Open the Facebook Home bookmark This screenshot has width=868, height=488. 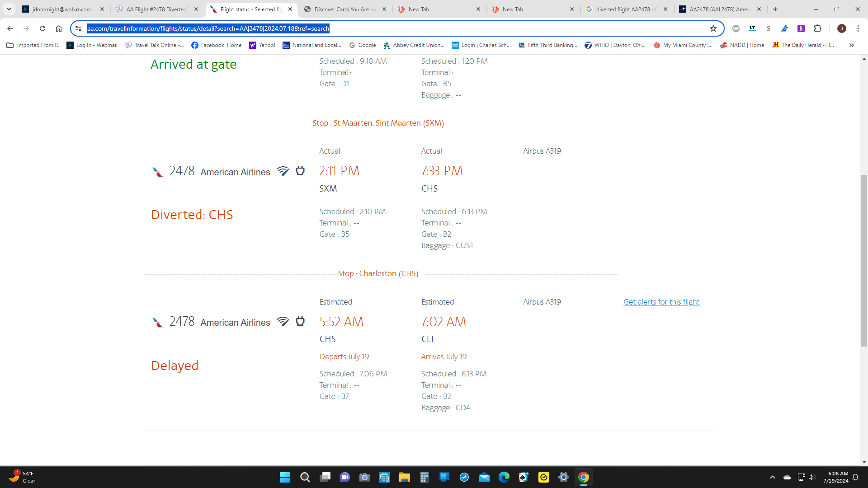[216, 45]
